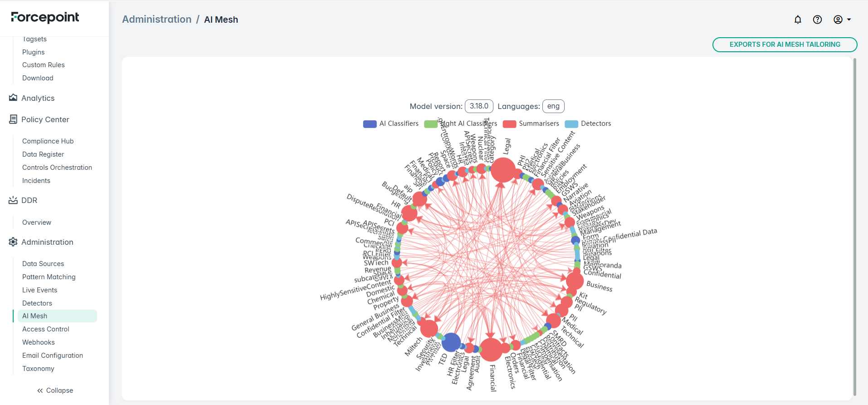Click the Policy Center document icon

13,119
